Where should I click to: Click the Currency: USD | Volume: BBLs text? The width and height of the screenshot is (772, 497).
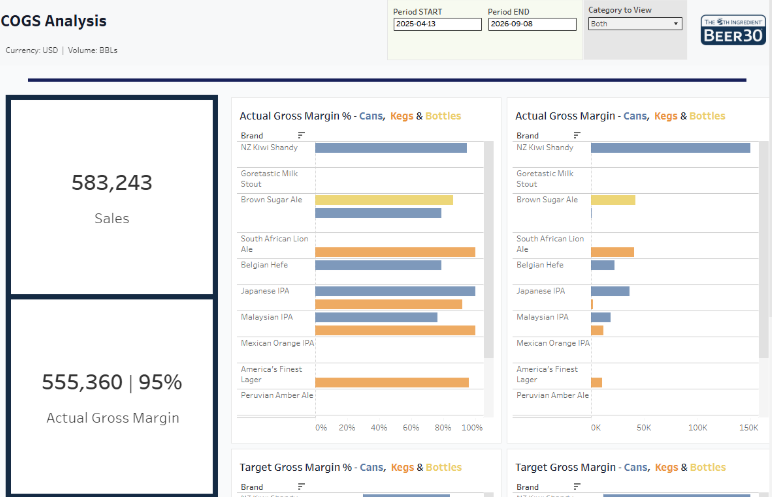click(62, 50)
